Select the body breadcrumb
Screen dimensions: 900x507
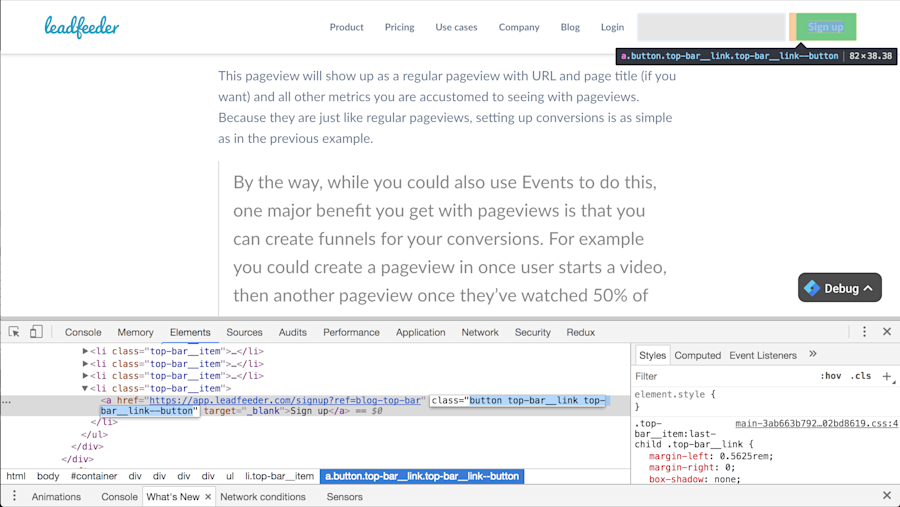coord(48,476)
